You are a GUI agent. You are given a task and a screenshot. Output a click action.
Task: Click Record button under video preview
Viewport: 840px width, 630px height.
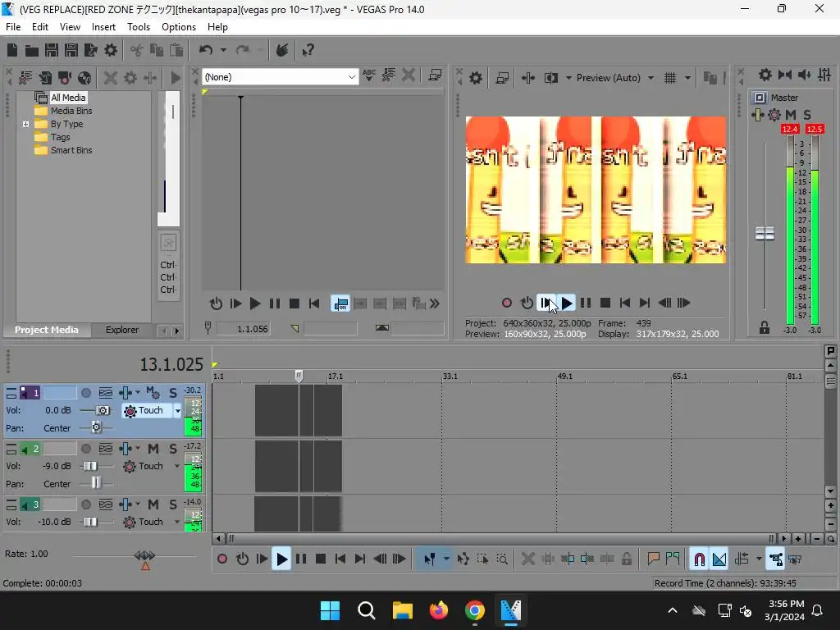pyautogui.click(x=507, y=304)
